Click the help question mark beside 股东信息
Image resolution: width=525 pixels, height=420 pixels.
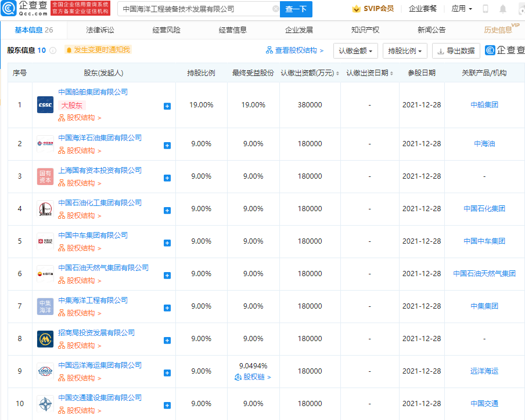pos(53,50)
